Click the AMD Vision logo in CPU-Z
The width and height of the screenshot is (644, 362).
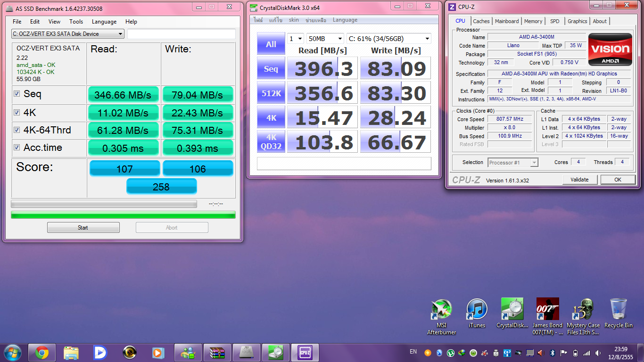pos(610,49)
